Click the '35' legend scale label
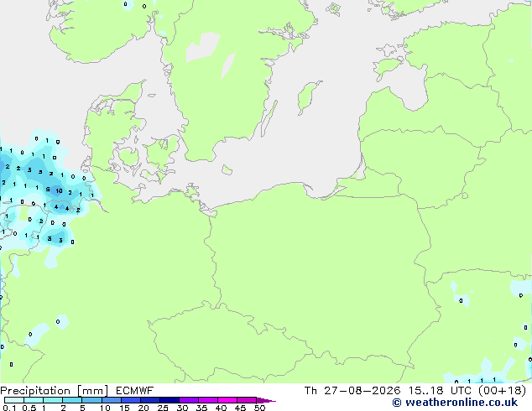532x411 pixels. click(201, 408)
